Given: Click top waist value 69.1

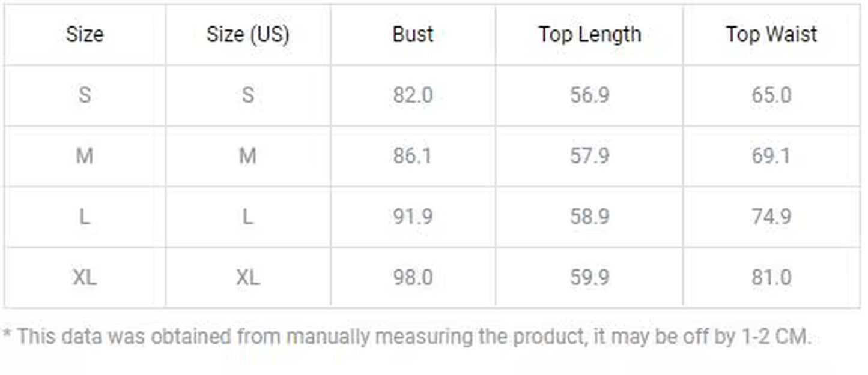Looking at the screenshot, I should [x=771, y=156].
